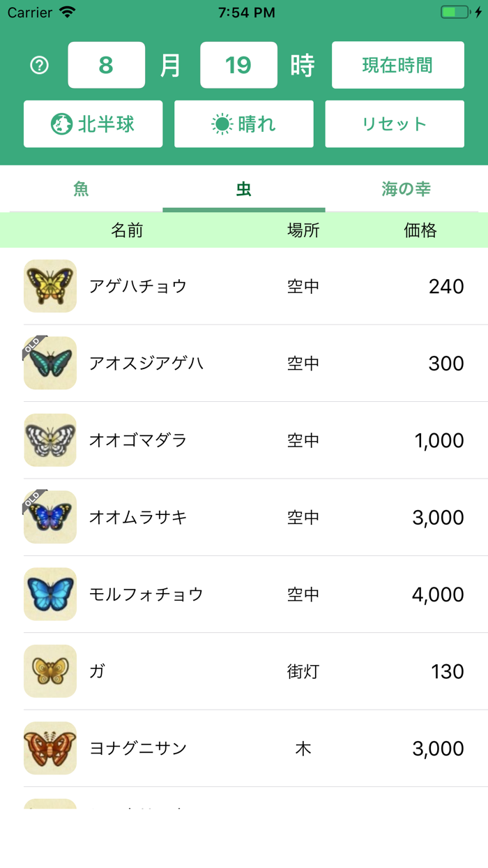Open the month selector showing 8
This screenshot has height=868, width=488.
106,65
